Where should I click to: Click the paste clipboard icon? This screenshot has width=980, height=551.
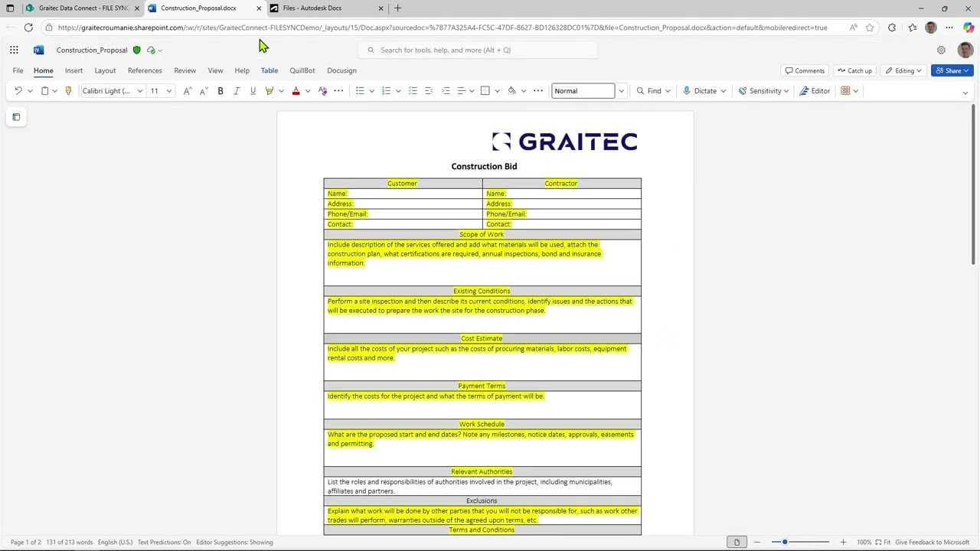click(x=44, y=91)
